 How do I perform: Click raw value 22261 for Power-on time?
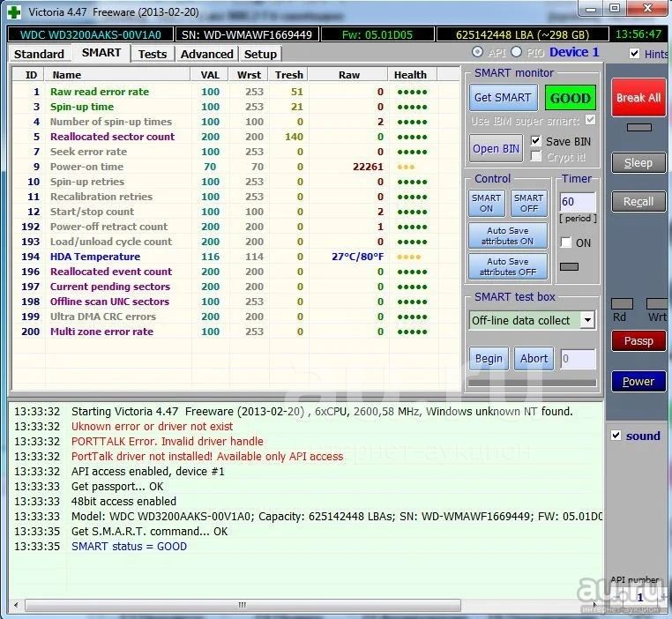click(368, 167)
